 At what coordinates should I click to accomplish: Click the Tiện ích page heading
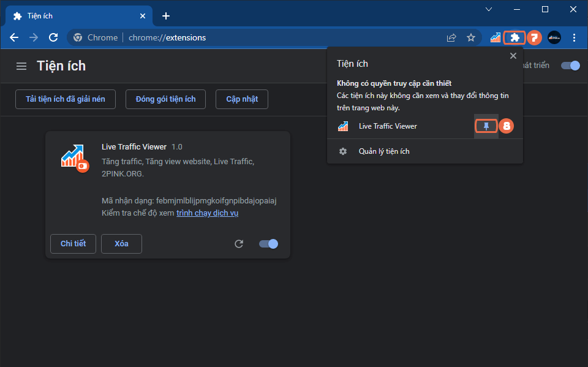[x=61, y=66]
